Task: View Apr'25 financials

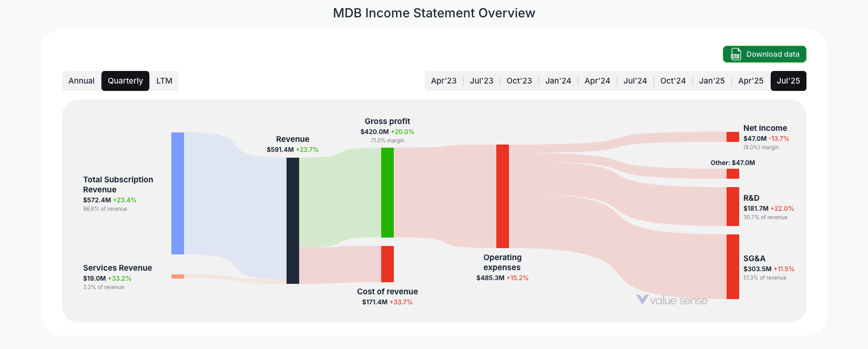Action: click(750, 80)
